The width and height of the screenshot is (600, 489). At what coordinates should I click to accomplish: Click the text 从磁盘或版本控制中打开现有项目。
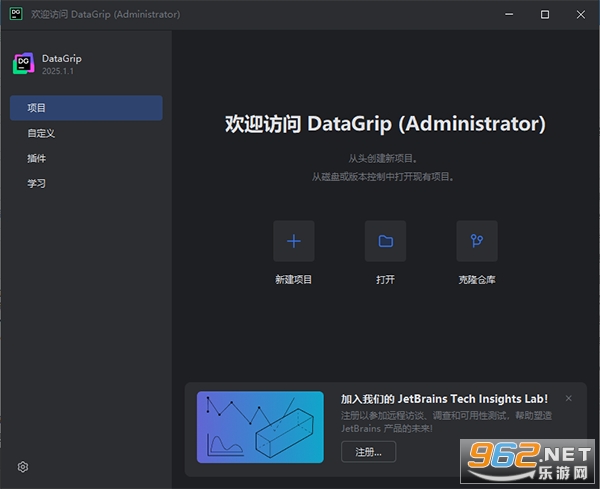tap(383, 177)
